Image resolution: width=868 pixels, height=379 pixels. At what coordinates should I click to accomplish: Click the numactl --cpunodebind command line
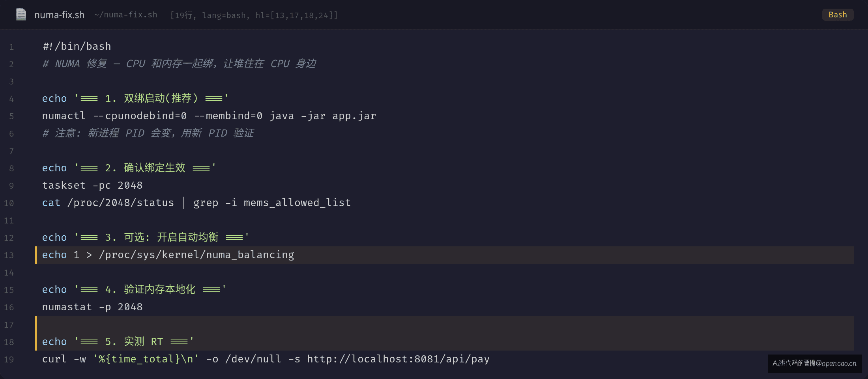(209, 116)
